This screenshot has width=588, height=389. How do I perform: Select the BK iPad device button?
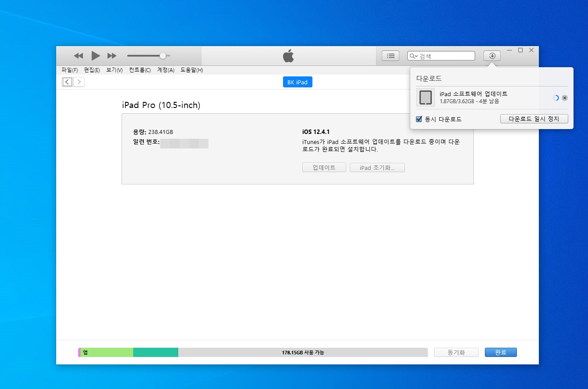click(x=298, y=82)
